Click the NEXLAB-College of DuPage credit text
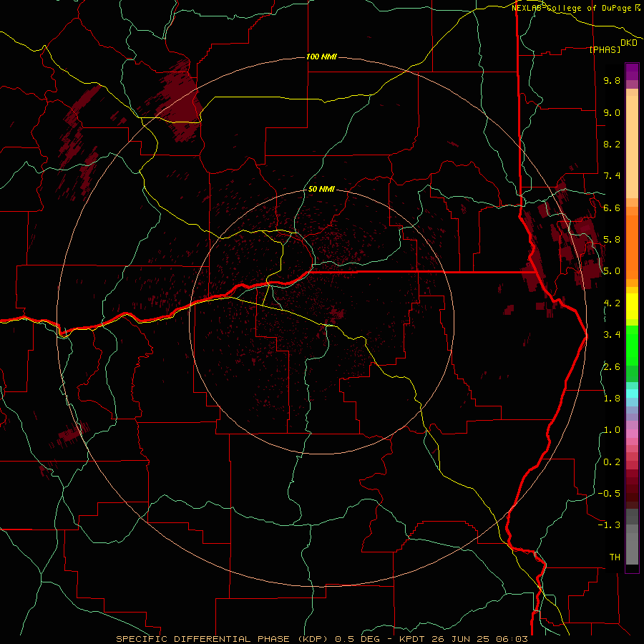Image resolution: width=644 pixels, height=644 pixels. pyautogui.click(x=576, y=8)
